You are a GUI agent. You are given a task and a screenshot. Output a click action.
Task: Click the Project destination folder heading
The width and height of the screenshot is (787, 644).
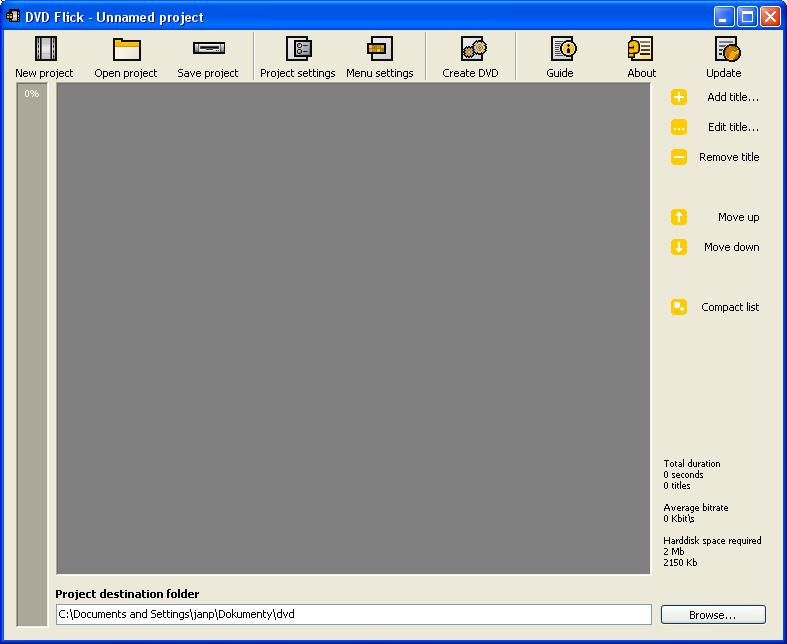coord(127,594)
